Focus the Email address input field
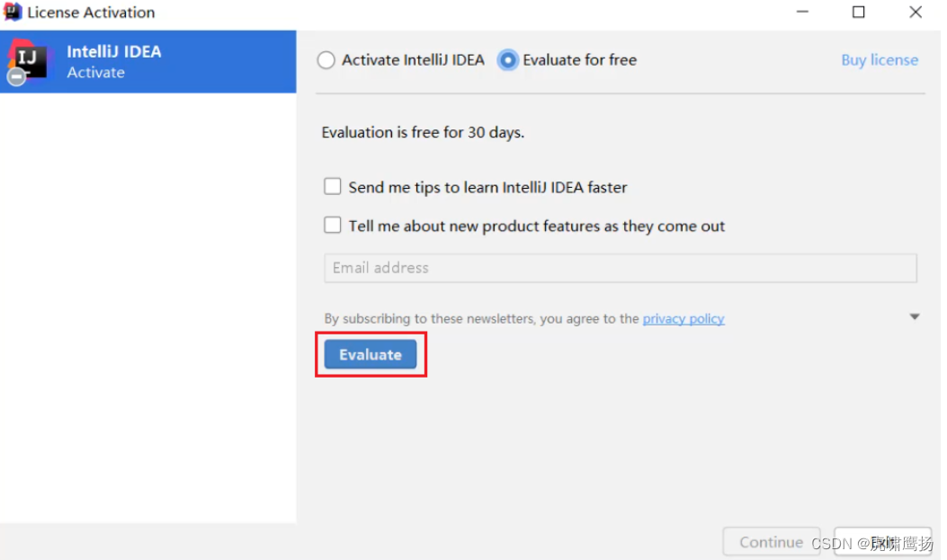Screen dimensions: 947x560 (621, 268)
